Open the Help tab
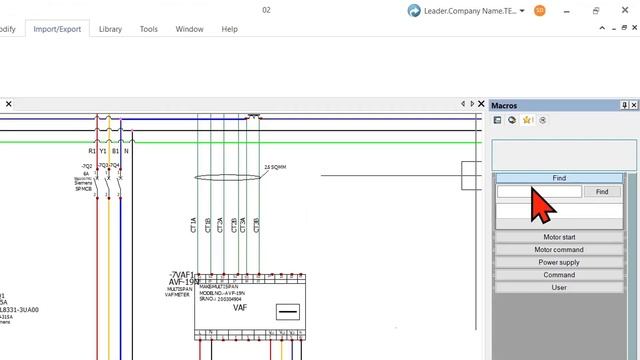Screen dimensions: 640x360 pyautogui.click(x=229, y=29)
